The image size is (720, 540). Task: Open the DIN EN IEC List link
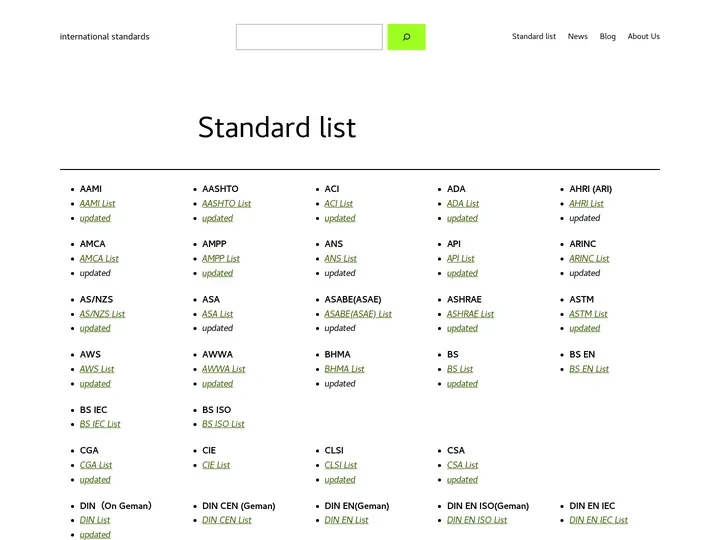pyautogui.click(x=598, y=520)
